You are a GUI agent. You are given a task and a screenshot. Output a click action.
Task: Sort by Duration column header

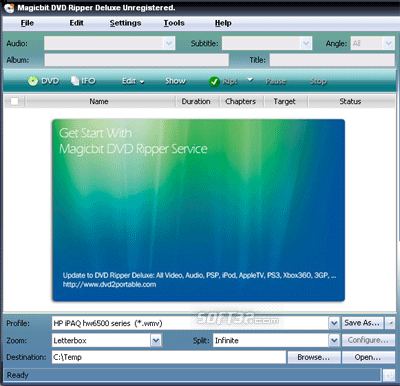pyautogui.click(x=196, y=101)
